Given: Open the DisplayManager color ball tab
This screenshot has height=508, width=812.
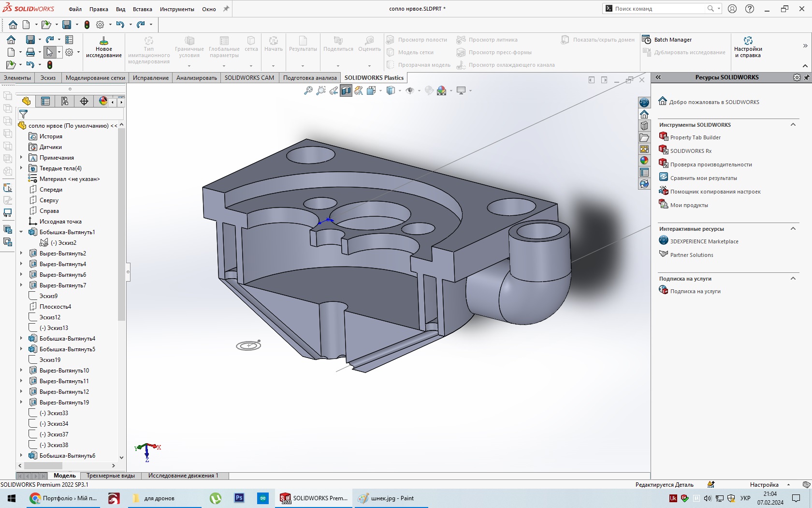Looking at the screenshot, I should click(103, 101).
